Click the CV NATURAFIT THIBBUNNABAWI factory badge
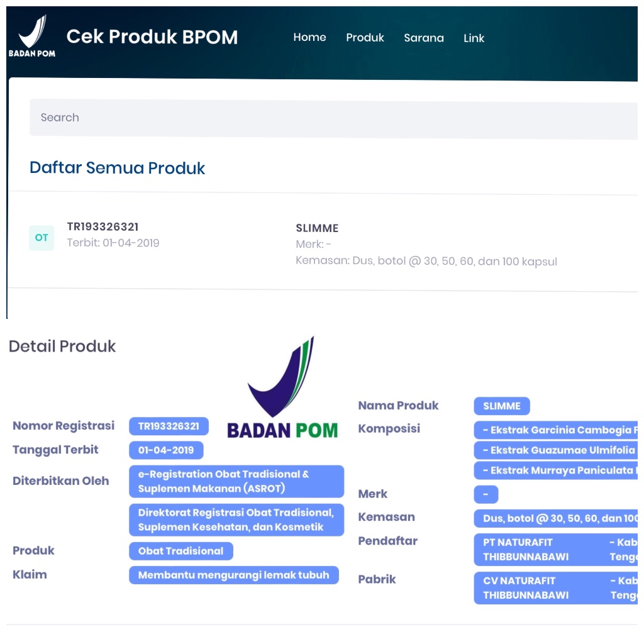This screenshot has width=644, height=644. coord(556,588)
